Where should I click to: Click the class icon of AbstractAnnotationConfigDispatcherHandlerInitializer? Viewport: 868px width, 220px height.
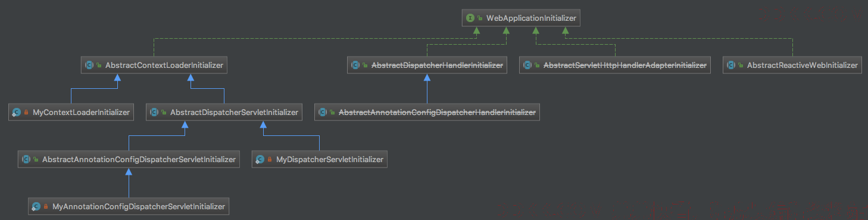(323, 112)
